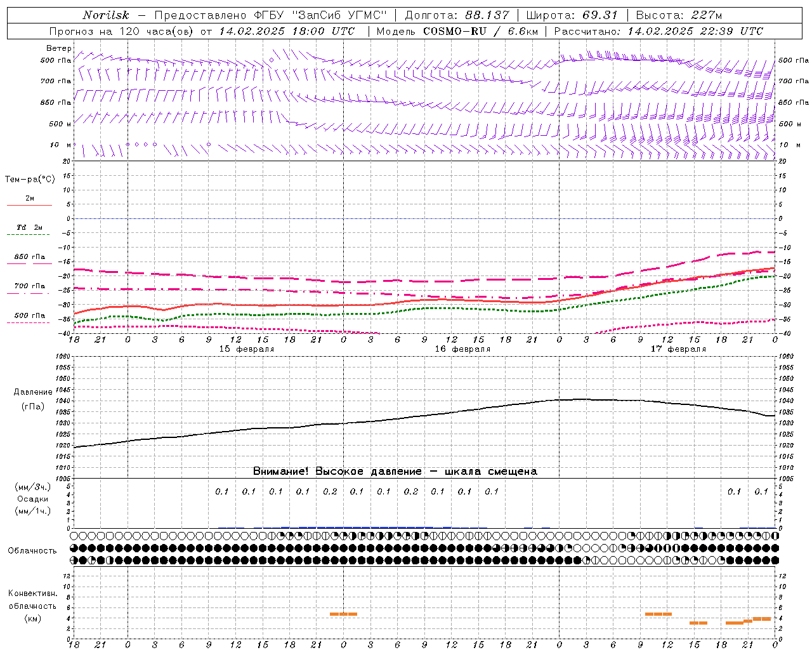Click the 850 гПа temperature legend label

click(30, 257)
